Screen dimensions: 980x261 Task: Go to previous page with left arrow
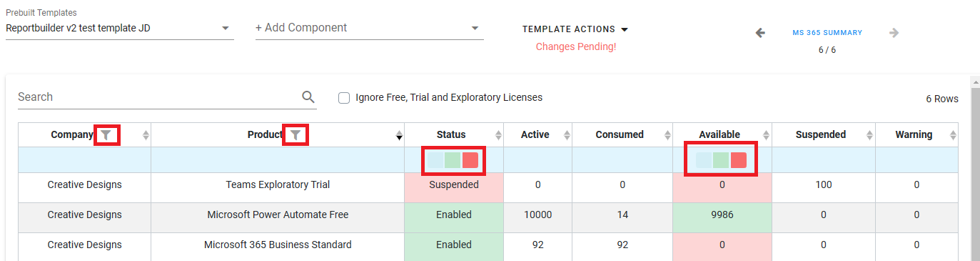(760, 33)
